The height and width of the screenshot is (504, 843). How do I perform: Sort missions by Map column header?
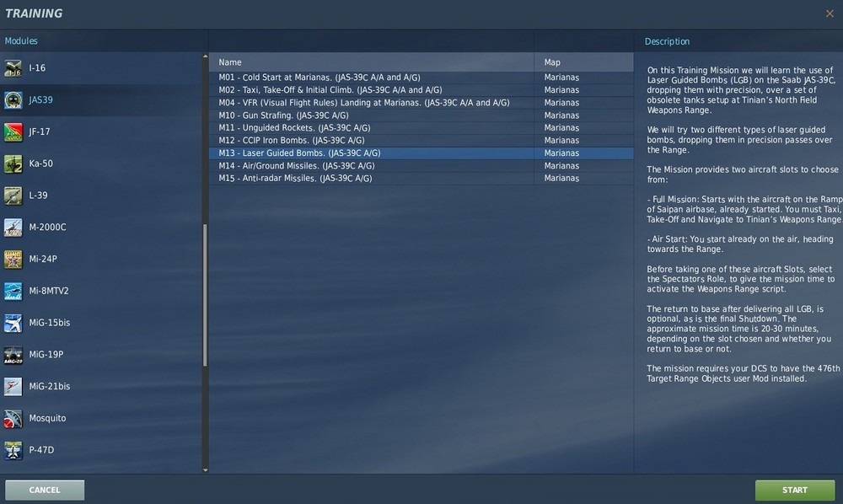pyautogui.click(x=584, y=62)
